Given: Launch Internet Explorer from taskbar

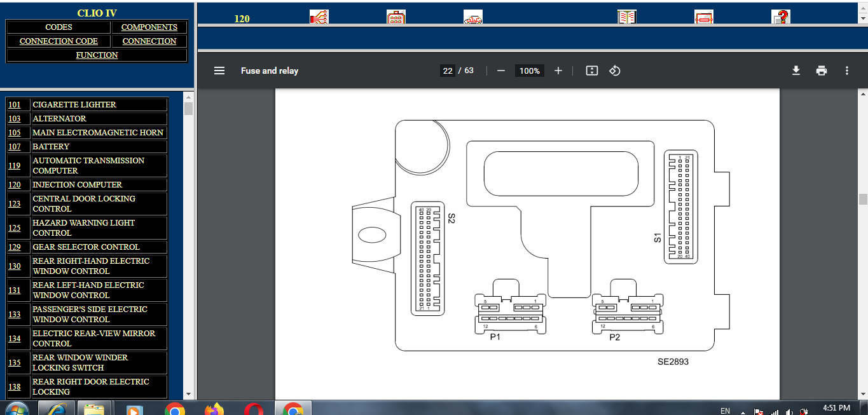Looking at the screenshot, I should (57, 409).
